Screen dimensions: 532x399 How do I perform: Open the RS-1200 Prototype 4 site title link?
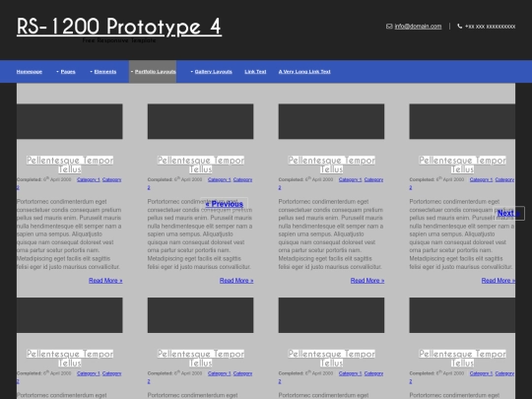coord(119,27)
